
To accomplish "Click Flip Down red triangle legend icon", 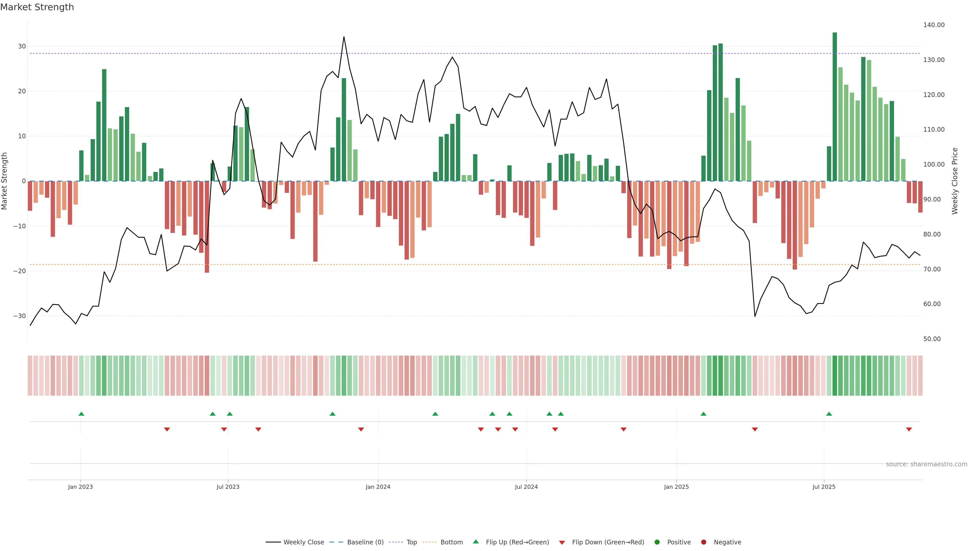I will click(562, 542).
